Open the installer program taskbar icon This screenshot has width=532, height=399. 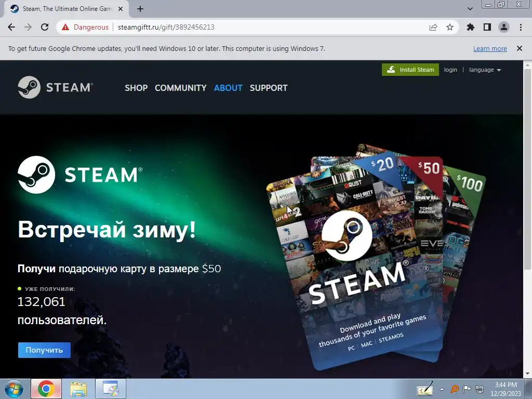pos(111,389)
